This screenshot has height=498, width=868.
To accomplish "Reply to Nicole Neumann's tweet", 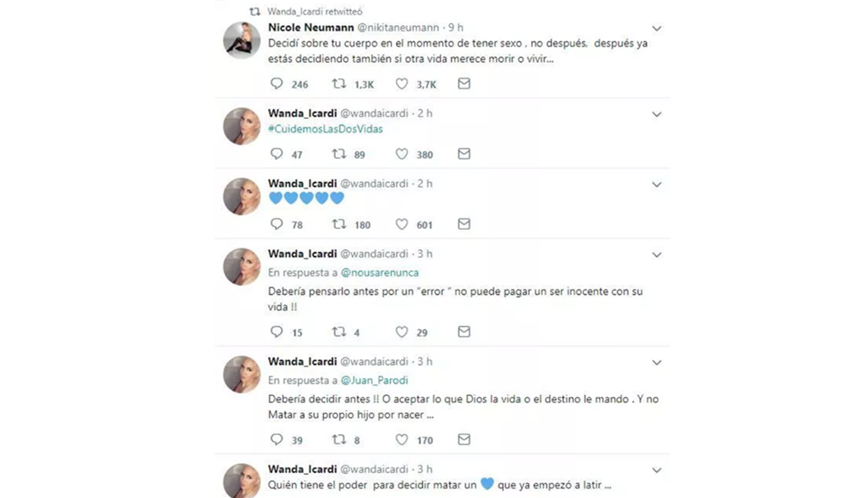I will [276, 84].
